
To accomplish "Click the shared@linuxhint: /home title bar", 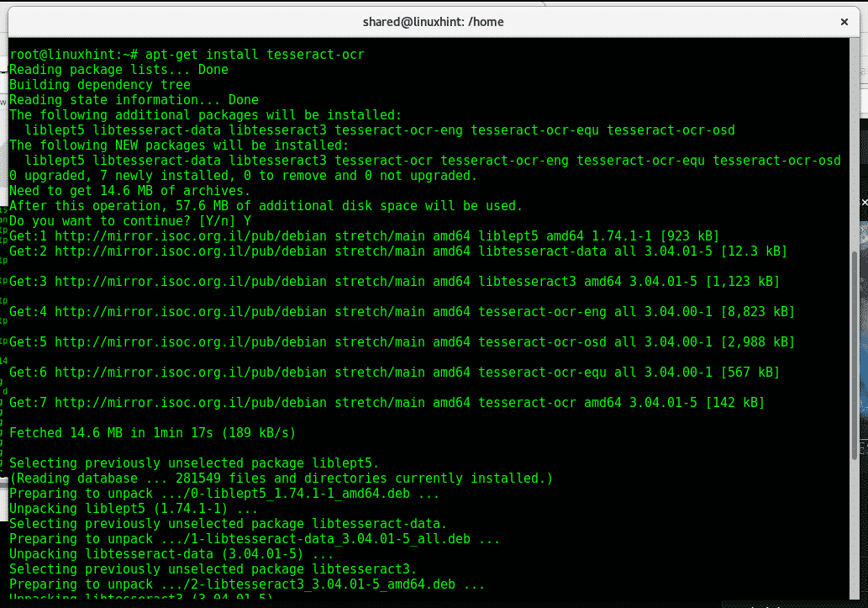I will (x=433, y=22).
